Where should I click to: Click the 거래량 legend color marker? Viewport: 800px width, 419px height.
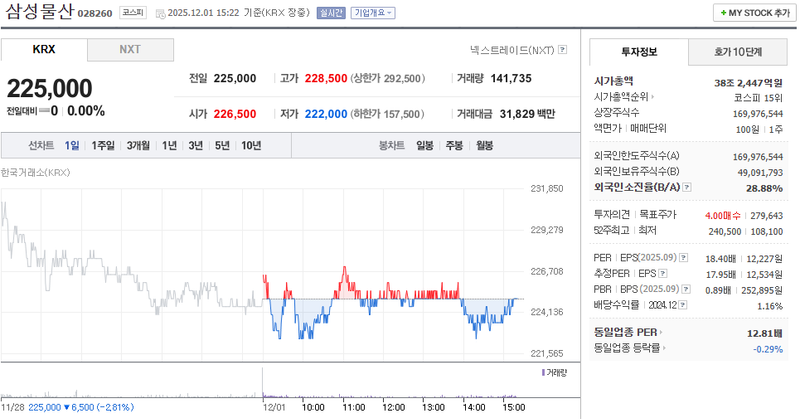(x=543, y=373)
